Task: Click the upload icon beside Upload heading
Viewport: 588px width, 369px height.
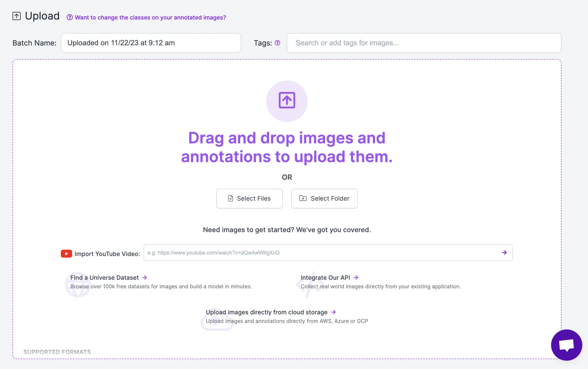Action: click(16, 16)
